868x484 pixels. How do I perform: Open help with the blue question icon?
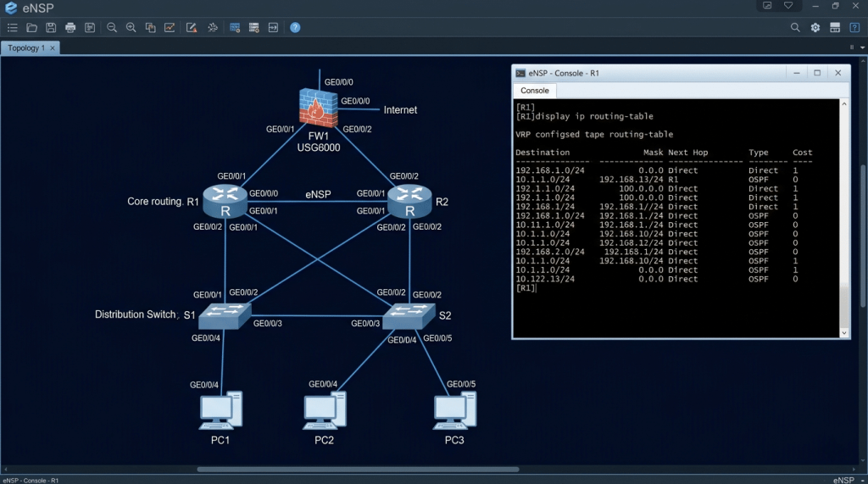[x=295, y=27]
